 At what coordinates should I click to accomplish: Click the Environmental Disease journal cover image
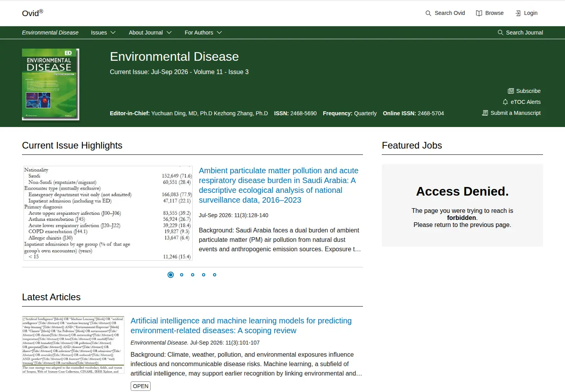click(x=51, y=84)
